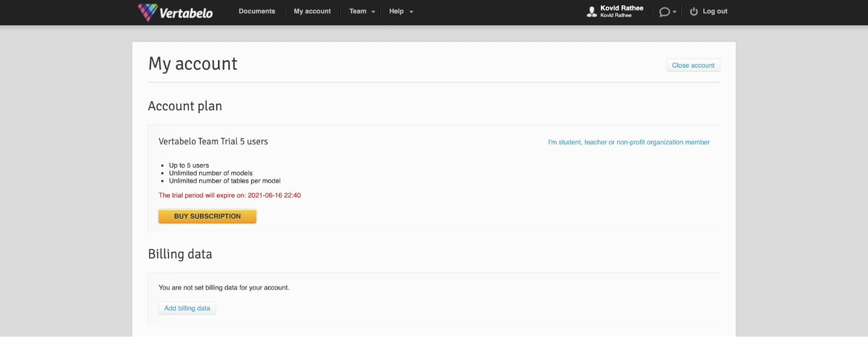Open the Help menu

[x=396, y=11]
